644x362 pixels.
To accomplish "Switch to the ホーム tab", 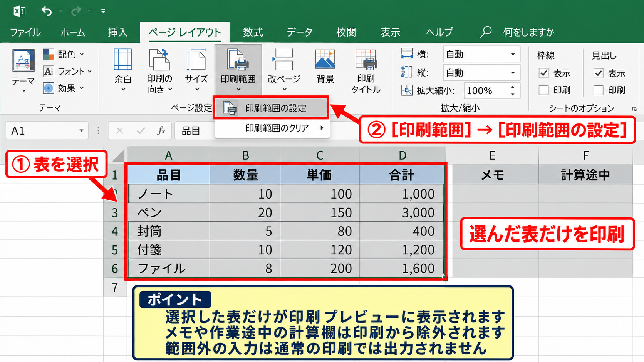I will coord(73,32).
